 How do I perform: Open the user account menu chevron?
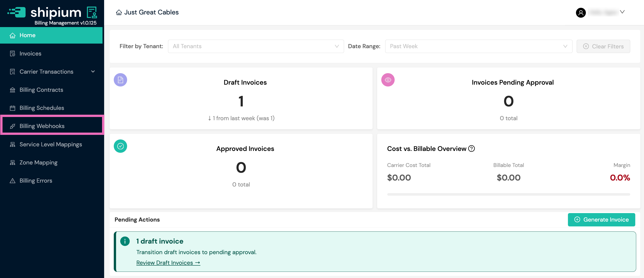pyautogui.click(x=622, y=12)
